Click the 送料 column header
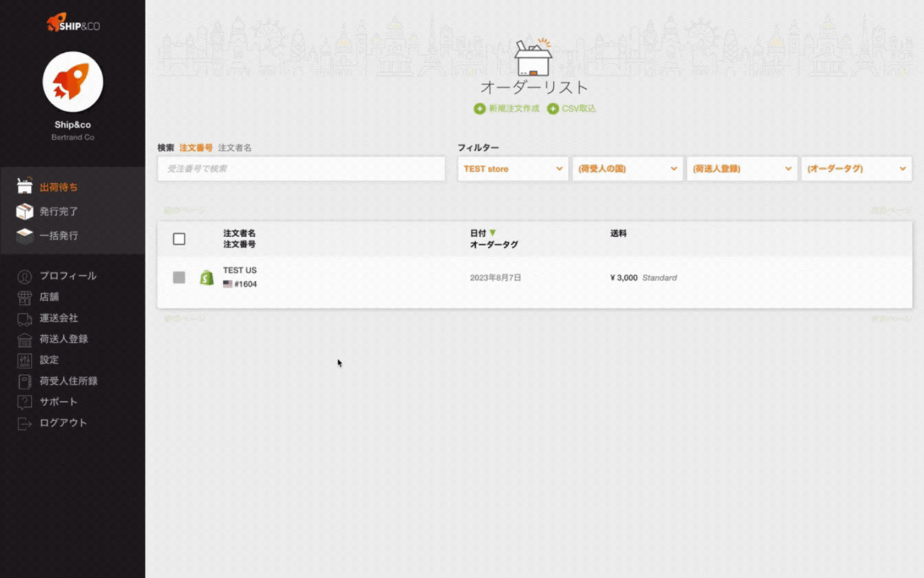Image resolution: width=924 pixels, height=578 pixels. [x=618, y=233]
